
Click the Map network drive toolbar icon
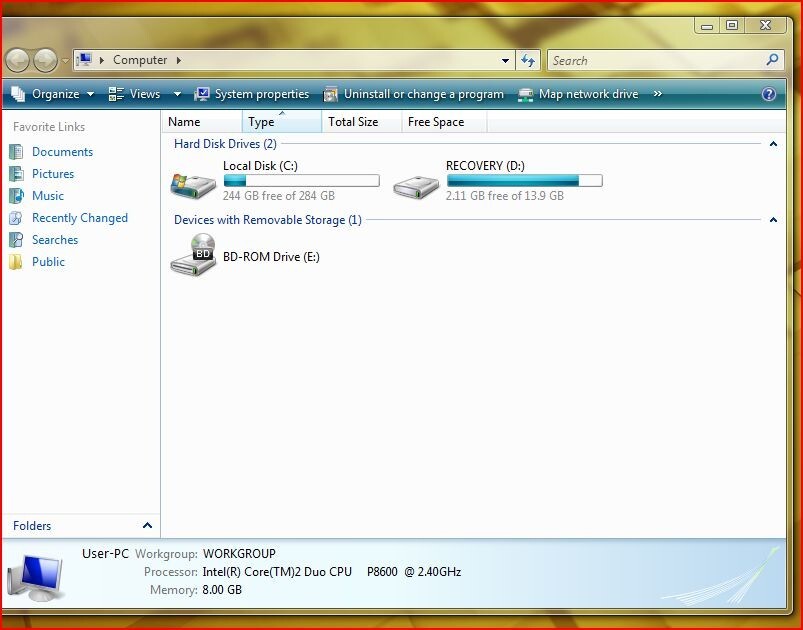[x=525, y=94]
